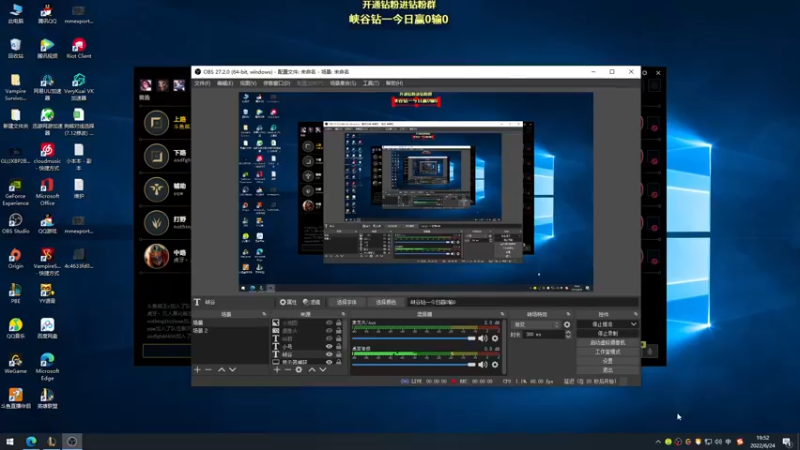Screen dimensions: 800x450
Task: Toggle the lock on the camera source row
Action: 339,331
